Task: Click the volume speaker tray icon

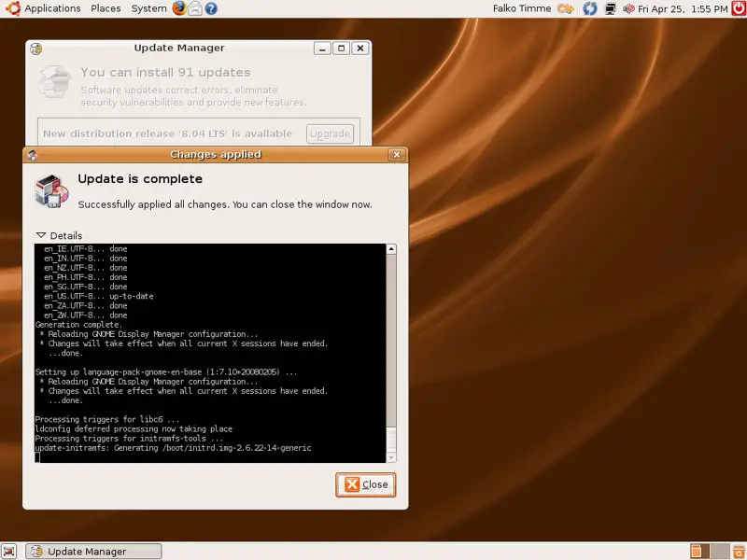Action: 628,8
